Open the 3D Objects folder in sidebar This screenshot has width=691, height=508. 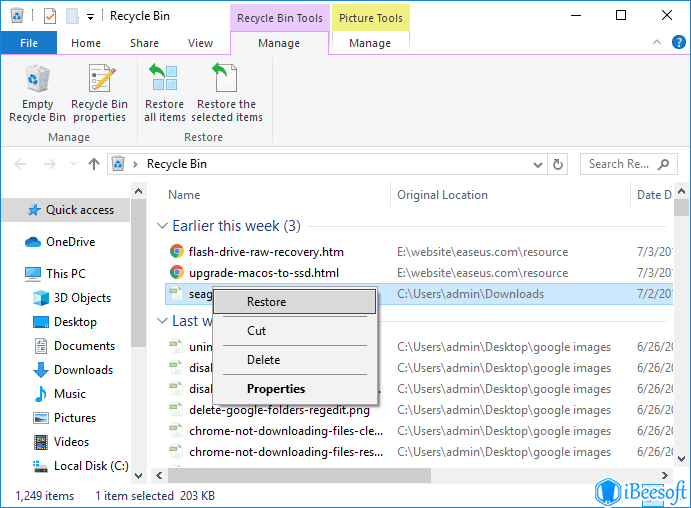pyautogui.click(x=82, y=298)
